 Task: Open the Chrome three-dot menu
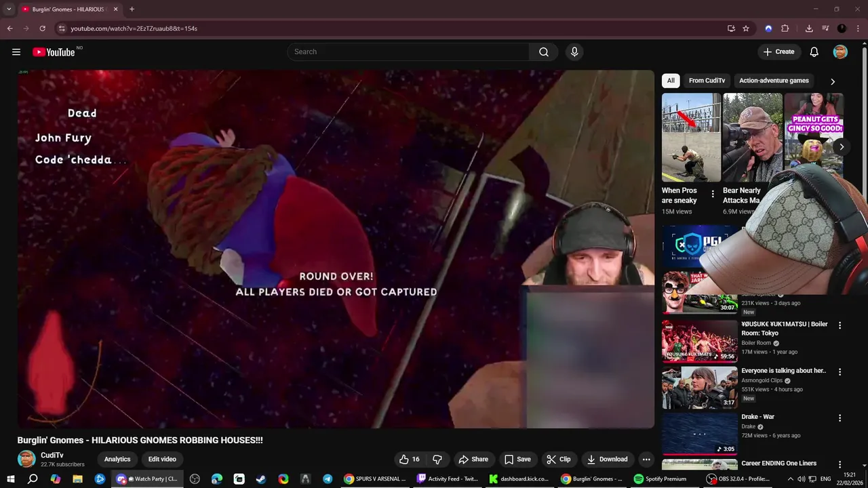click(x=858, y=28)
